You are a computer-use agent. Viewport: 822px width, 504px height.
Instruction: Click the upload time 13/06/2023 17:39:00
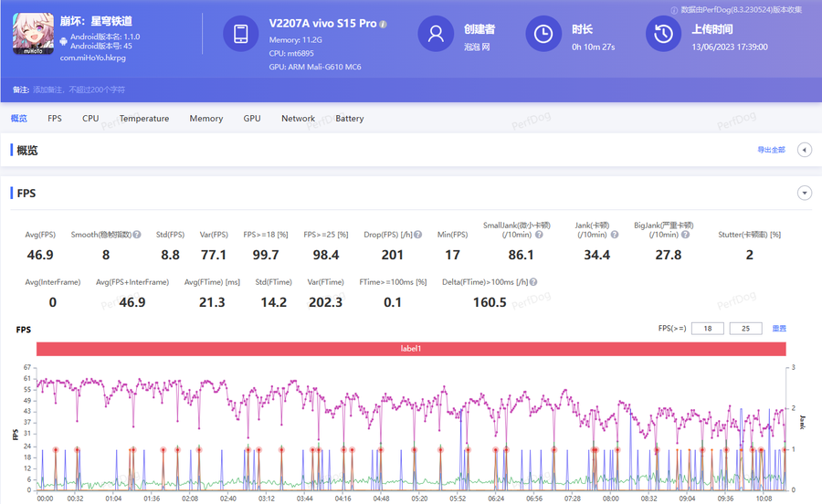click(x=729, y=47)
